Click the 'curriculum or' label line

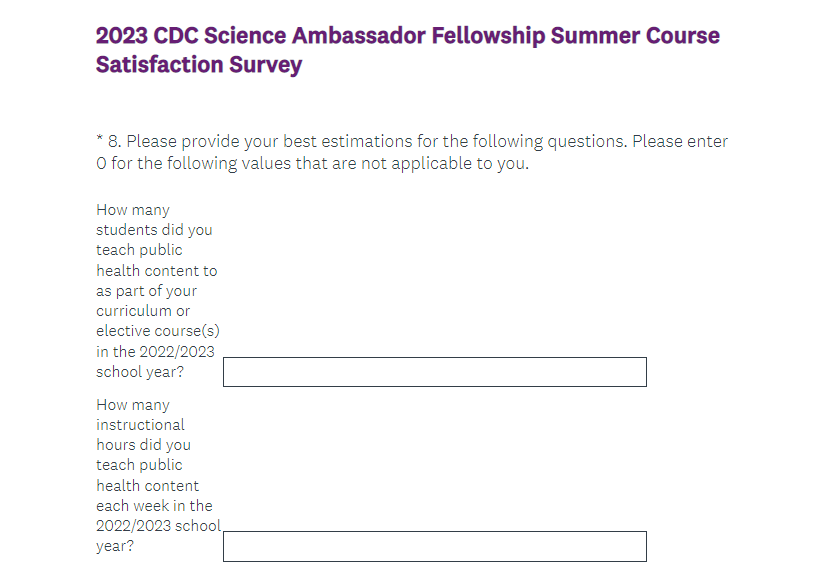143,311
